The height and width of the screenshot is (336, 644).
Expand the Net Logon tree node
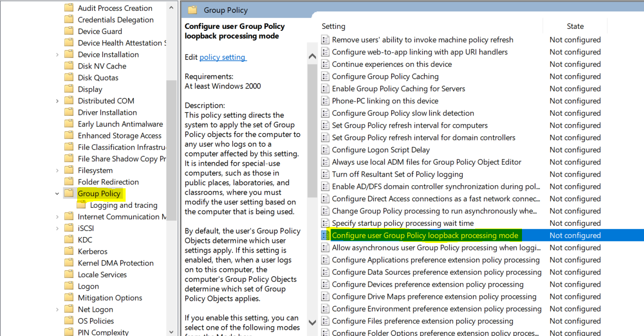57,310
